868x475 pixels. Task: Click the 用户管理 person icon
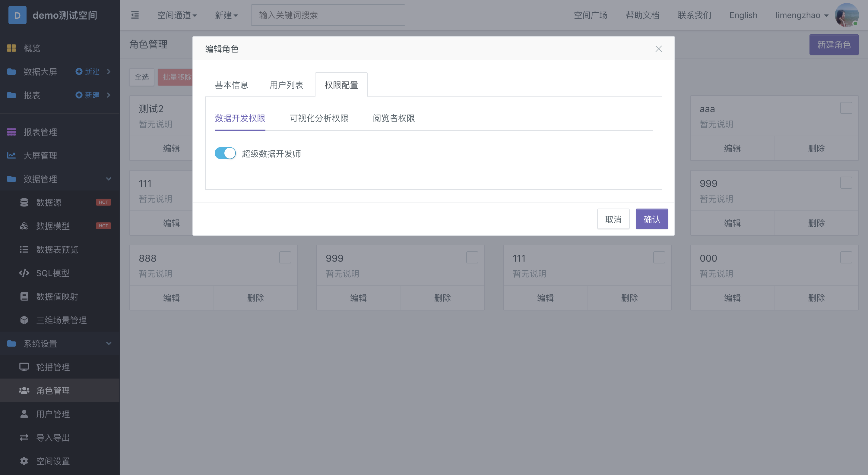point(24,414)
